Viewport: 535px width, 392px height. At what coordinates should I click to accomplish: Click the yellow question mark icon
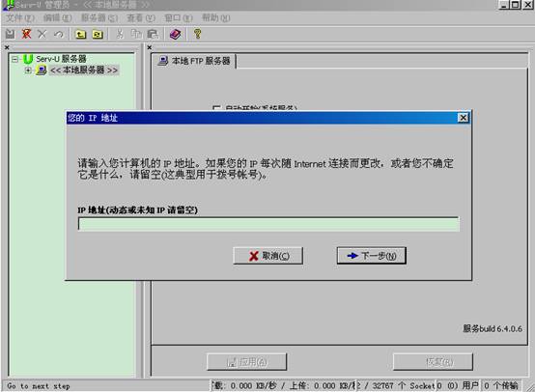[197, 34]
